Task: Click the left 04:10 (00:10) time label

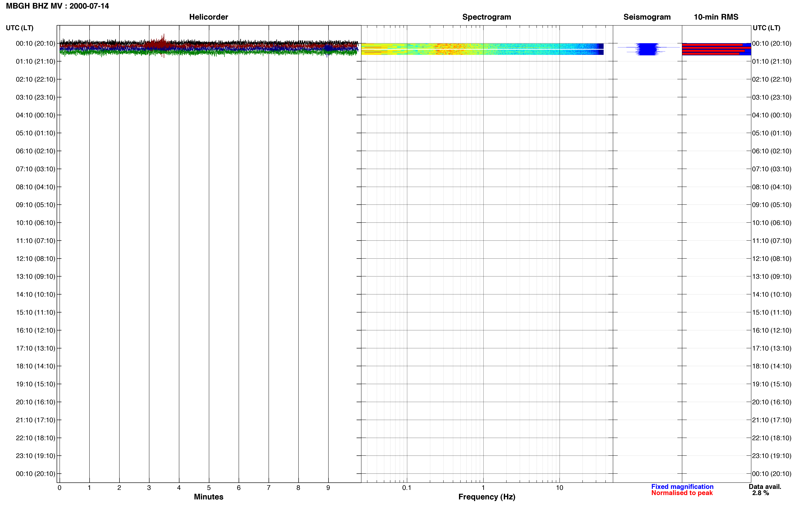Action: click(35, 115)
